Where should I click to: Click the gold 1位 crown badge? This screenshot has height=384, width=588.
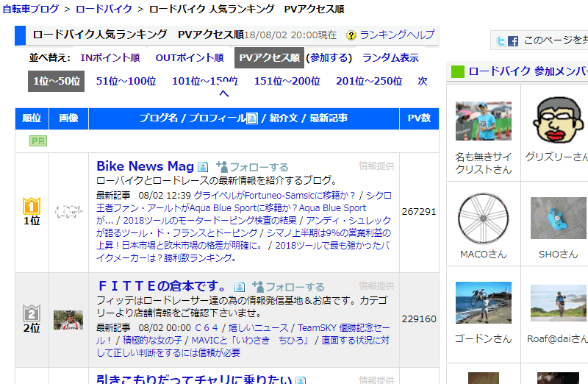pos(32,206)
